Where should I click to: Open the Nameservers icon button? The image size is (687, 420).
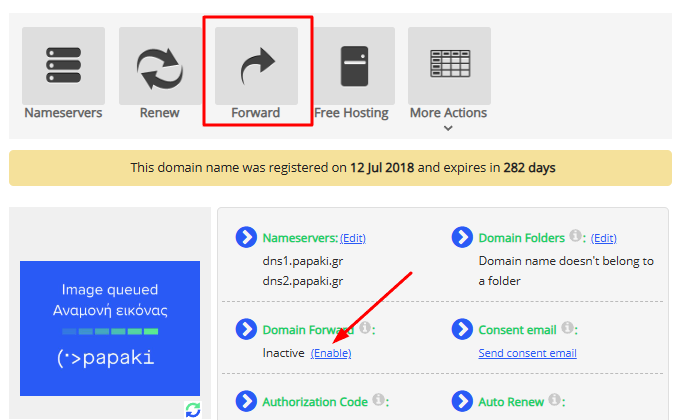[x=63, y=66]
